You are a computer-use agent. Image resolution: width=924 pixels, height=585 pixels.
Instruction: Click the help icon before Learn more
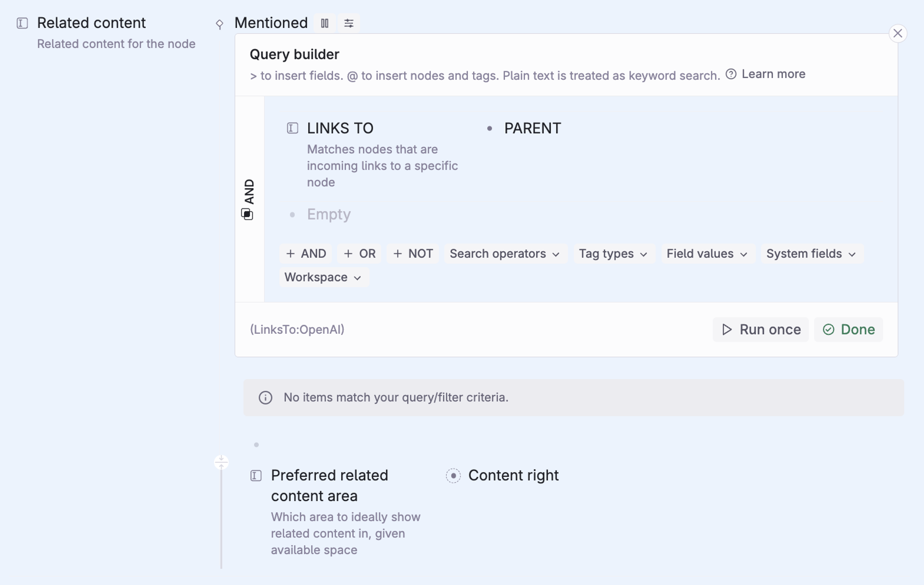[731, 74]
